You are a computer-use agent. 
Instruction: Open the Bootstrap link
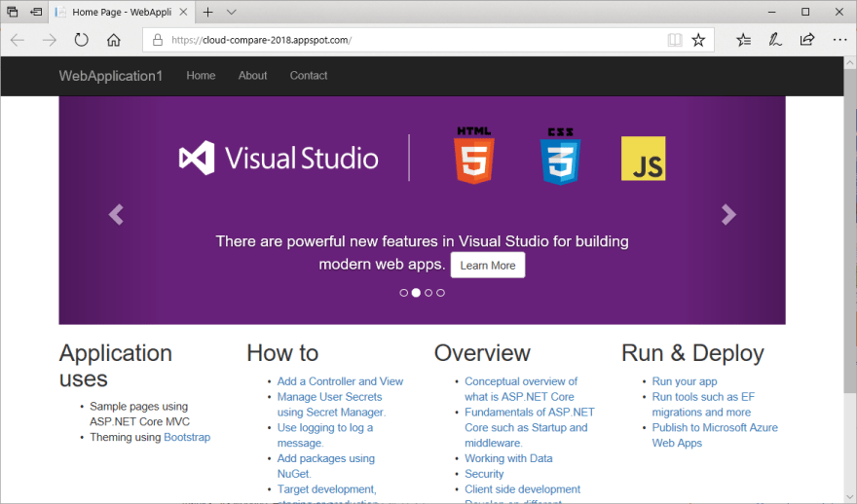[x=187, y=438]
